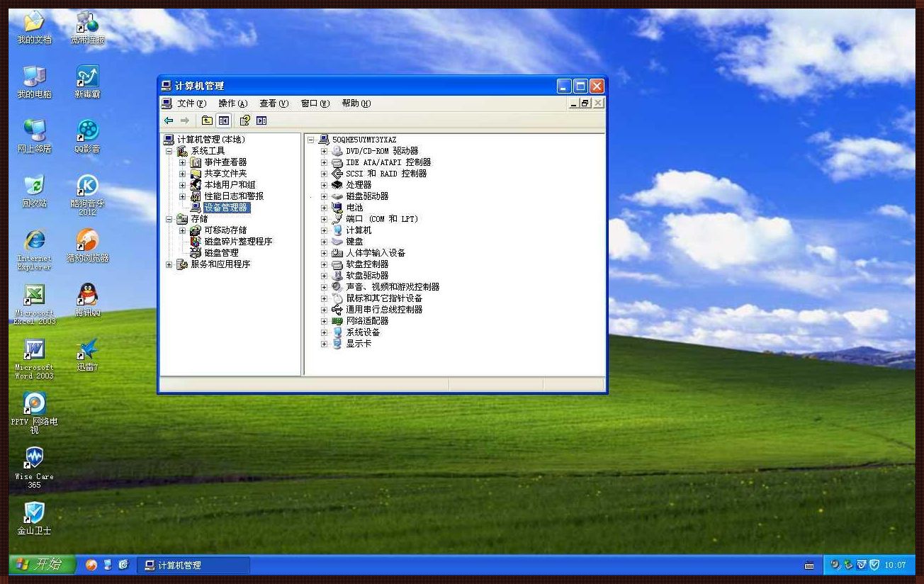Expand the 本地用户和组 node
The height and width of the screenshot is (584, 924).
(182, 185)
